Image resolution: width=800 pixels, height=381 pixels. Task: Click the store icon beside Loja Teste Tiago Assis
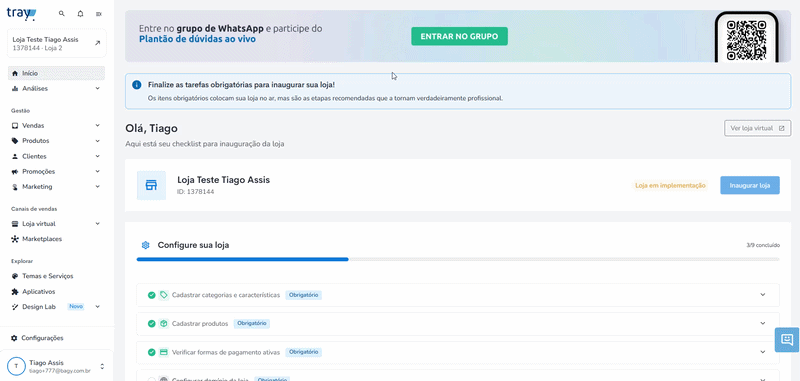(x=151, y=185)
